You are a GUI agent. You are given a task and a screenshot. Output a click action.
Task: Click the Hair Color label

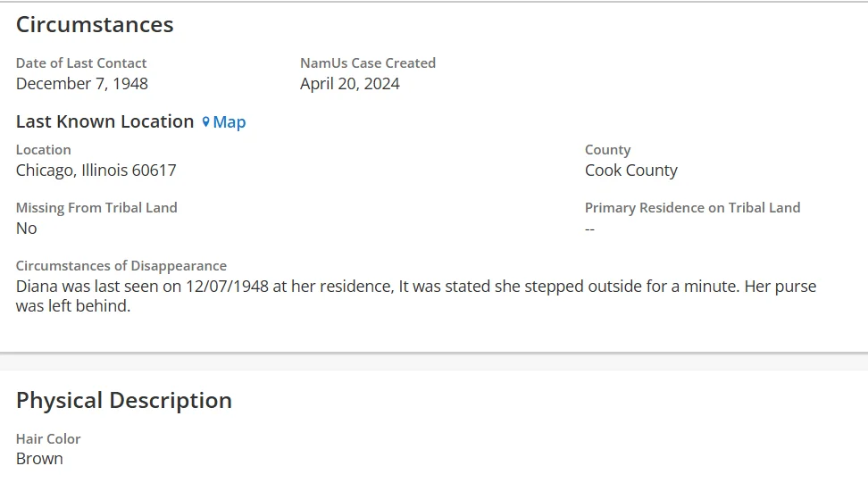[48, 439]
